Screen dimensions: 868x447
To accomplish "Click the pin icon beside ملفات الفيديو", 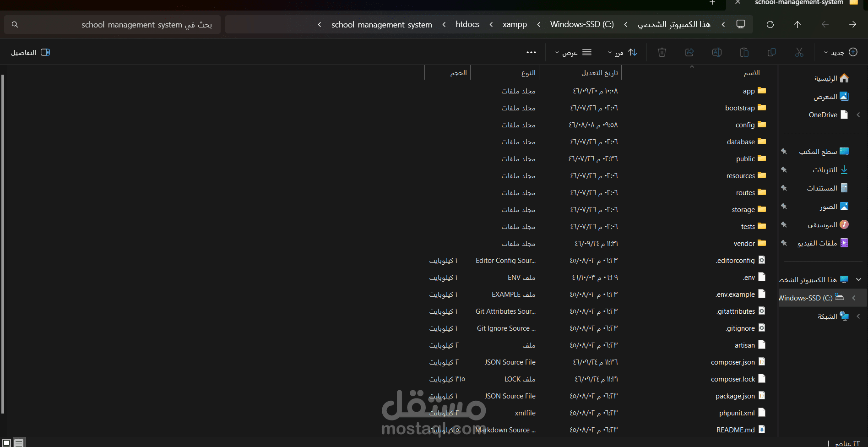I will point(784,243).
